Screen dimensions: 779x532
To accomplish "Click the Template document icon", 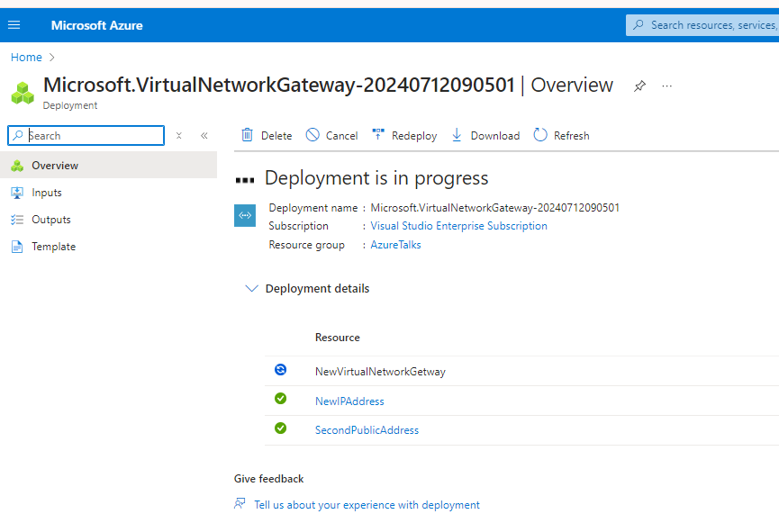I will (17, 247).
